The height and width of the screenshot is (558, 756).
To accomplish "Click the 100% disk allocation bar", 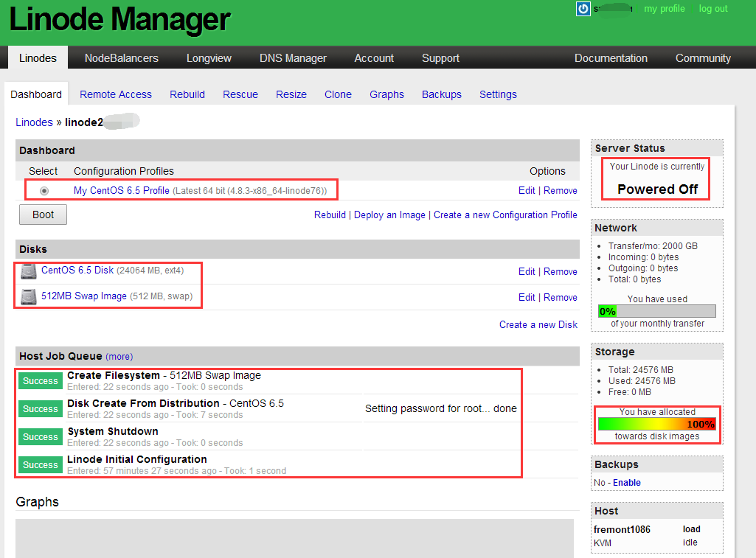I will pyautogui.click(x=657, y=424).
